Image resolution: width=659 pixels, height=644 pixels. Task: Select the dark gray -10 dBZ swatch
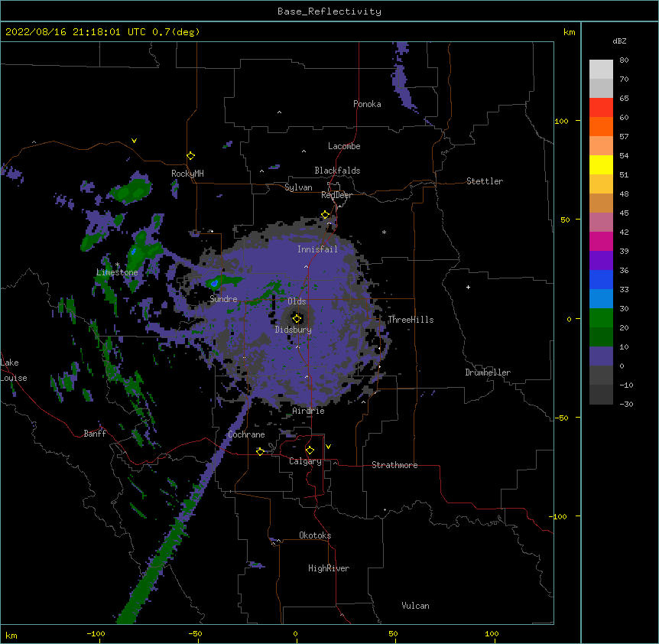tap(601, 395)
